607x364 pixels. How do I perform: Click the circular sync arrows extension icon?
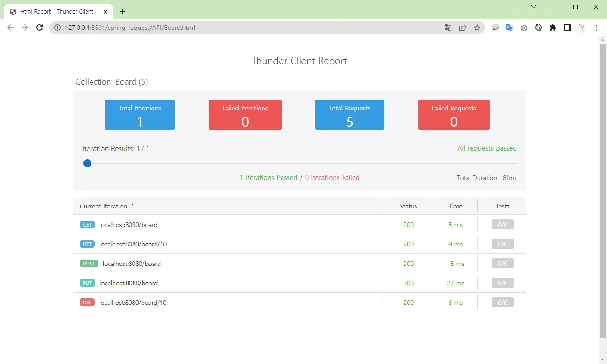(539, 28)
